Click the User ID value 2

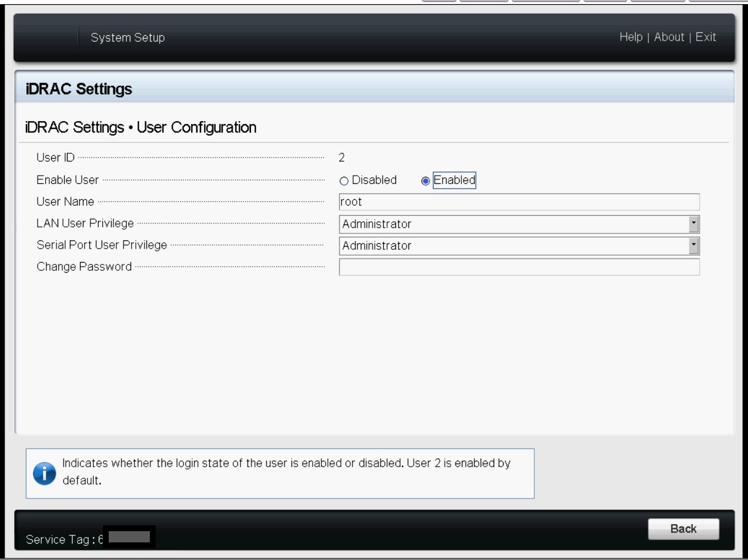pyautogui.click(x=341, y=157)
